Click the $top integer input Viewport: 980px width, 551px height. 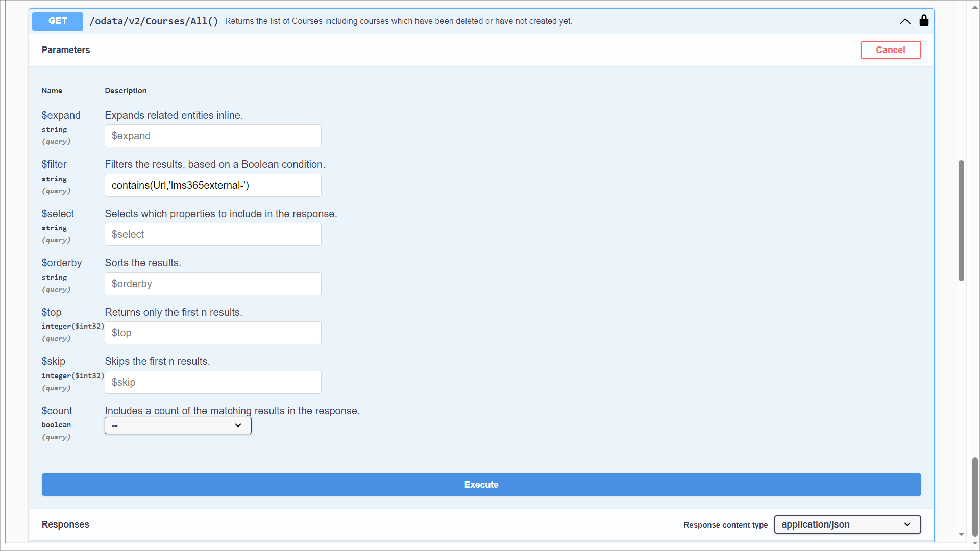(213, 333)
